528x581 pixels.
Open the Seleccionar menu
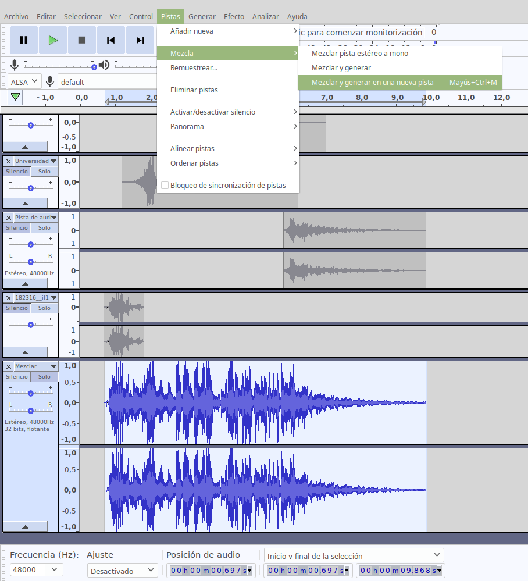pyautogui.click(x=83, y=17)
